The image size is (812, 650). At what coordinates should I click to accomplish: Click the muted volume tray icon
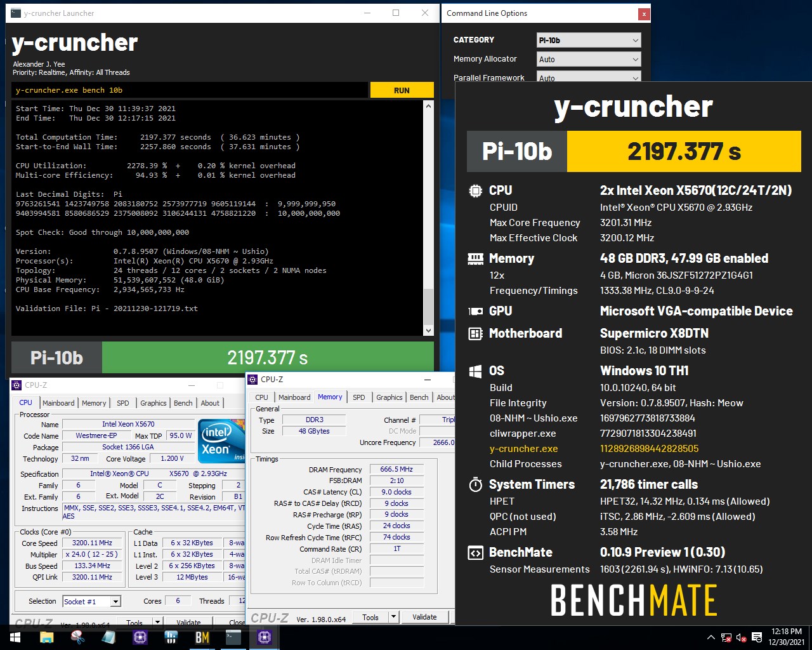(x=742, y=637)
